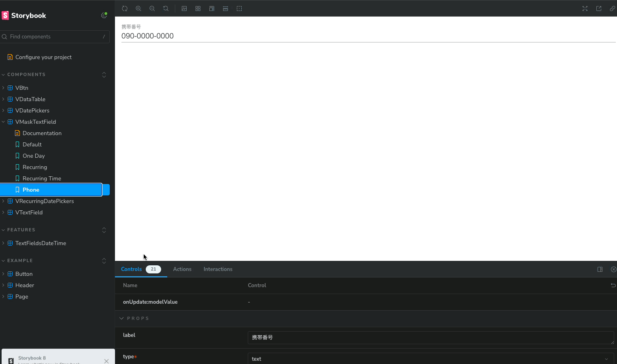The image size is (617, 364).
Task: Change the preview background
Action: coord(184,8)
